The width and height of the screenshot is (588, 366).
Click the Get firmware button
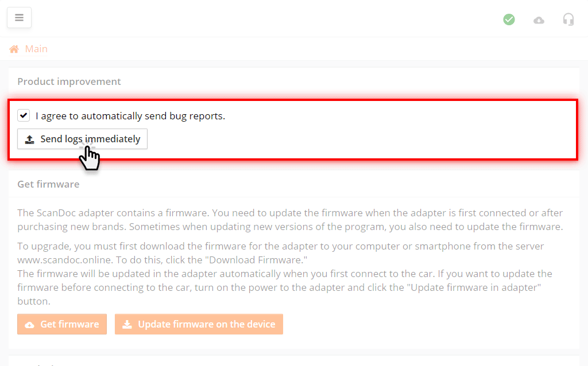(x=61, y=324)
